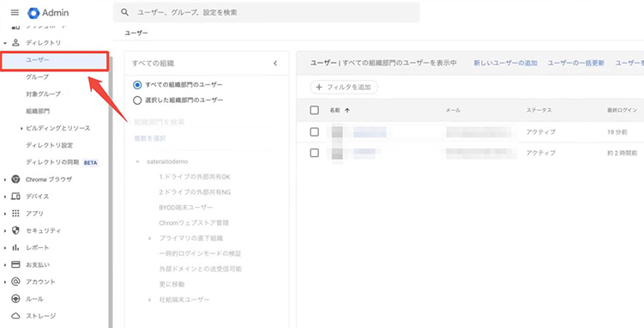644x328 pixels.
Task: Click the Storage cloud icon
Action: (15, 316)
